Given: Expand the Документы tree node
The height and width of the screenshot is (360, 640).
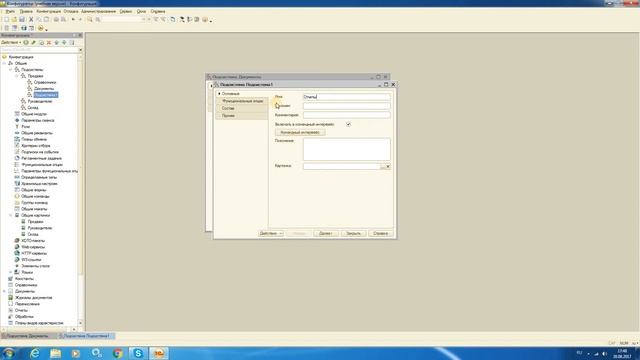Looking at the screenshot, I should (4, 291).
